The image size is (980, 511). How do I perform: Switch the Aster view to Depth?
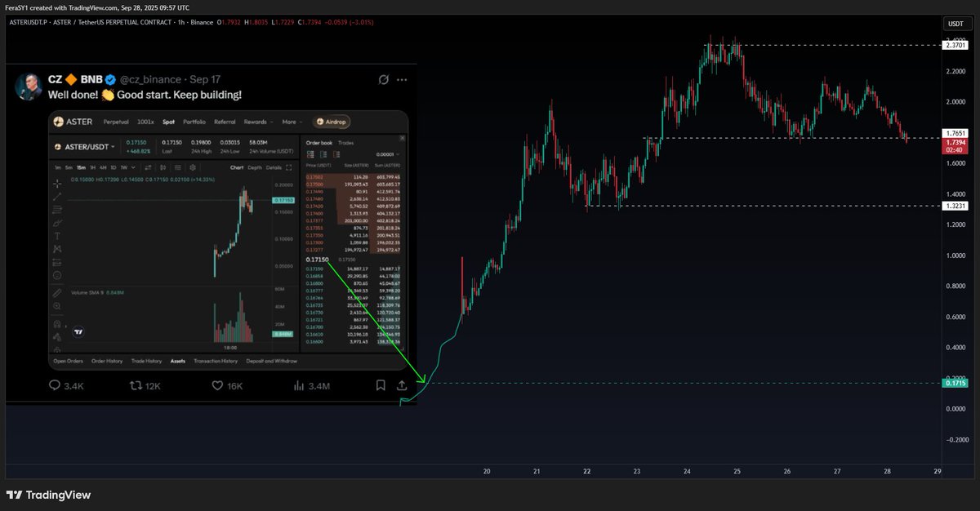[255, 167]
